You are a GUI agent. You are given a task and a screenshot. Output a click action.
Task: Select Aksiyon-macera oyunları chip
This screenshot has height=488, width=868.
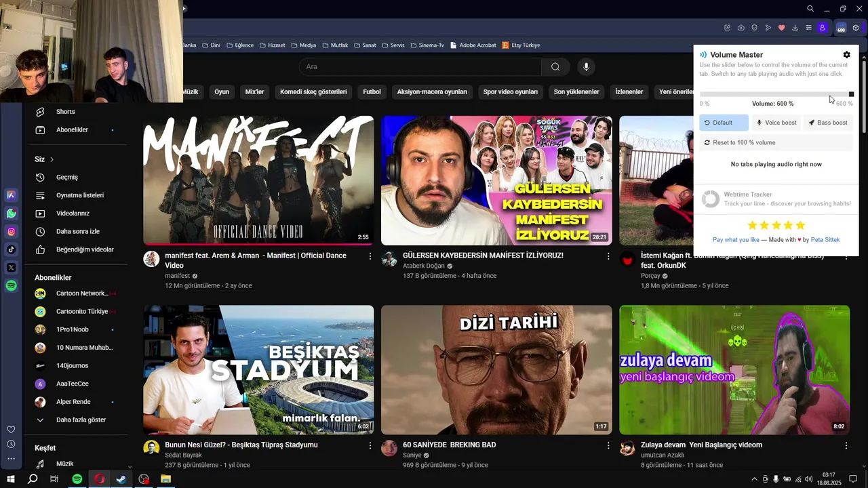click(x=432, y=91)
